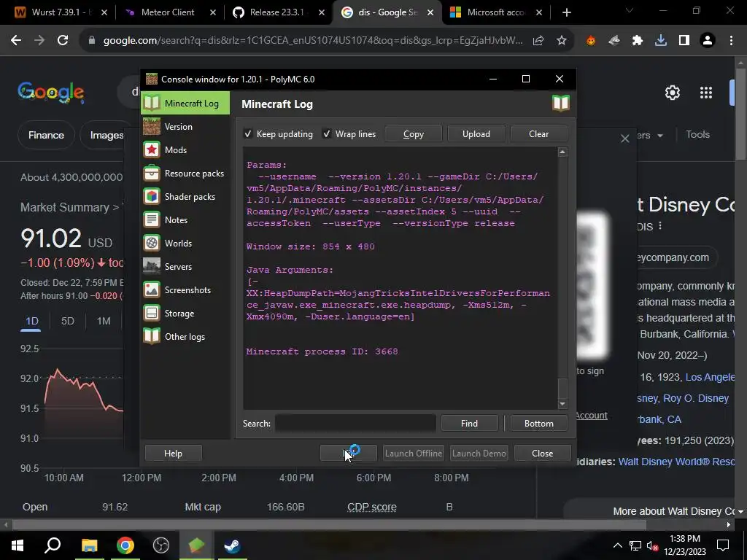Click the log scrollbar down arrow
Viewport: 747px width, 560px height.
pyautogui.click(x=562, y=404)
